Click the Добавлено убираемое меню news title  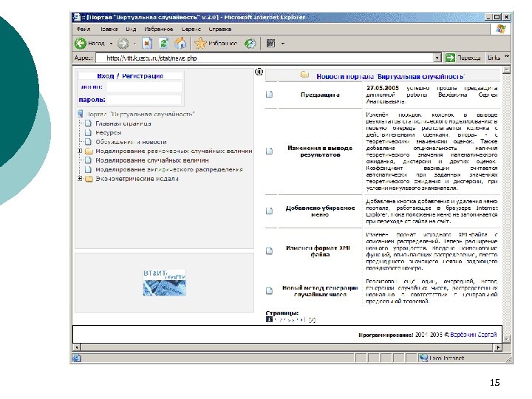320,211
